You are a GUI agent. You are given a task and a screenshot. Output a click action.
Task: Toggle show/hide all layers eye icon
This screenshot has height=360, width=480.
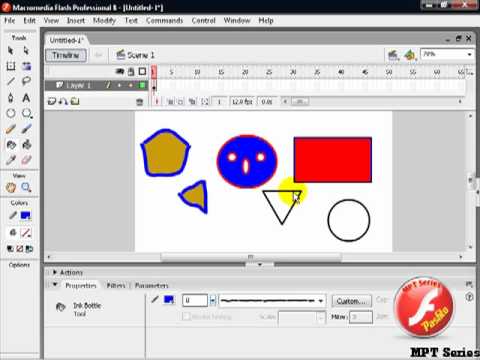click(119, 72)
